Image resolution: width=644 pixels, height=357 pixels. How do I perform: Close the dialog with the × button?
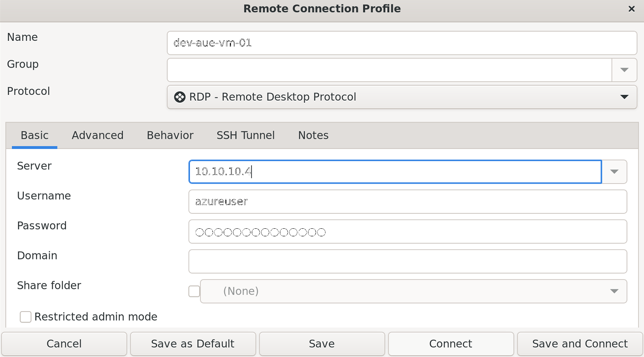pyautogui.click(x=631, y=8)
